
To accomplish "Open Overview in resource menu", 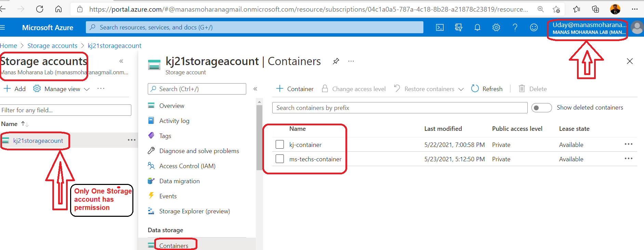I will pos(172,106).
